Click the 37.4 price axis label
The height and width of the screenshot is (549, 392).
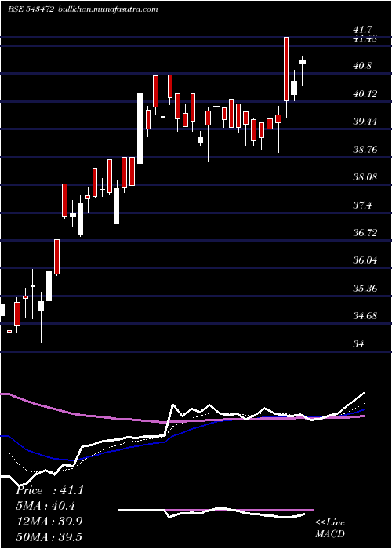(362, 205)
